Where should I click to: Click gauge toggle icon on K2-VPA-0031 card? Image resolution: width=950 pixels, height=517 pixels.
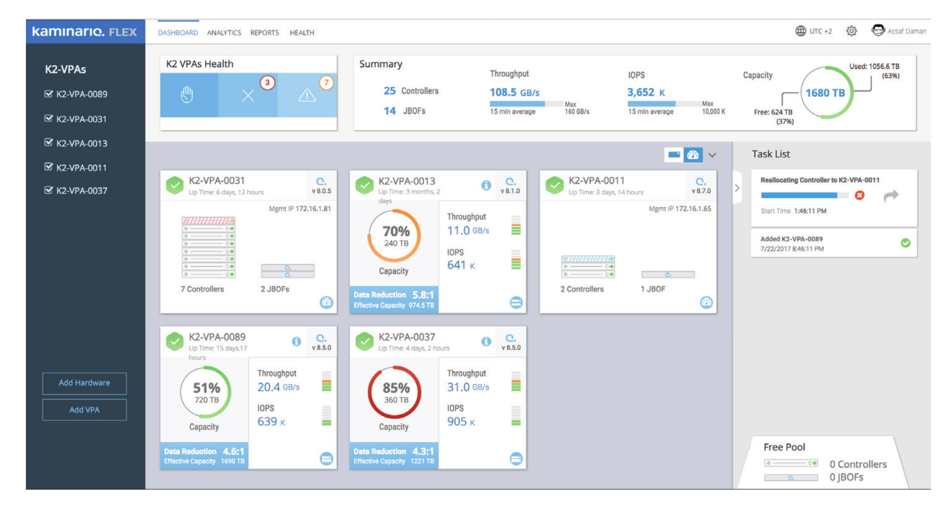click(x=326, y=302)
